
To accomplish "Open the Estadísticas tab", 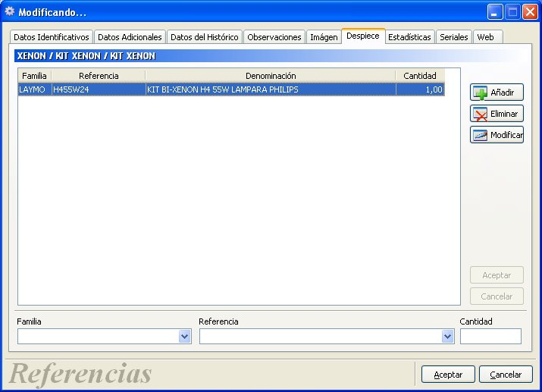I will click(409, 37).
